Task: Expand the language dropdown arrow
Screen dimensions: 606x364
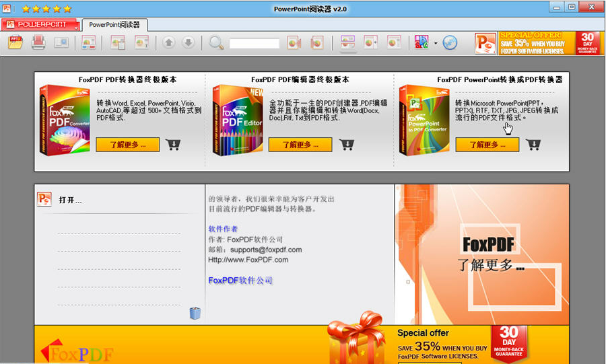Action: pos(436,43)
